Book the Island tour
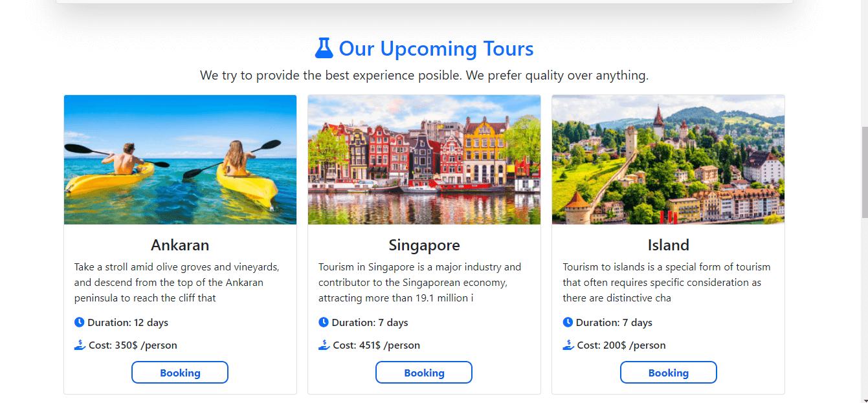 pyautogui.click(x=669, y=373)
